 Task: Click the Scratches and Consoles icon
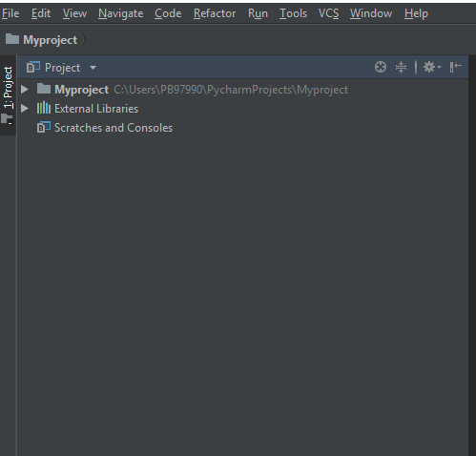pyautogui.click(x=44, y=127)
